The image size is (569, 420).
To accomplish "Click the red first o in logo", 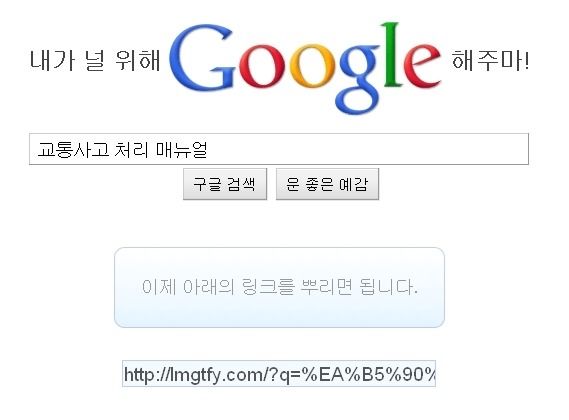I will pos(261,66).
